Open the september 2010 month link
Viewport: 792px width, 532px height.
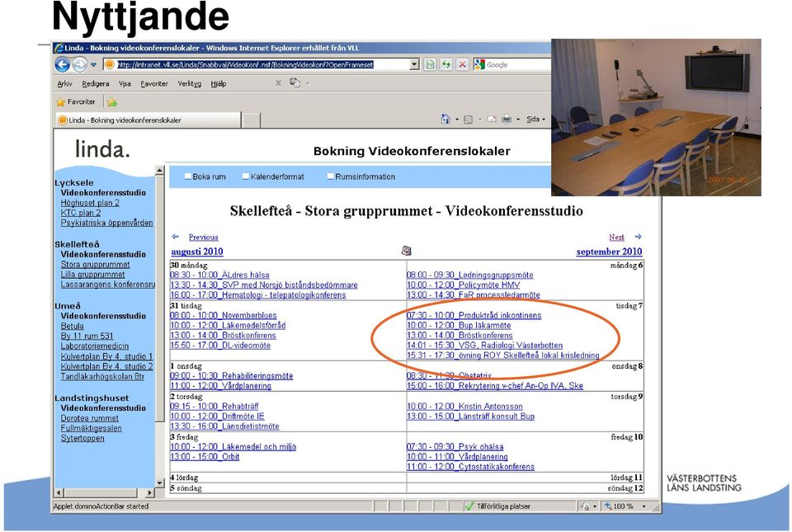click(609, 252)
